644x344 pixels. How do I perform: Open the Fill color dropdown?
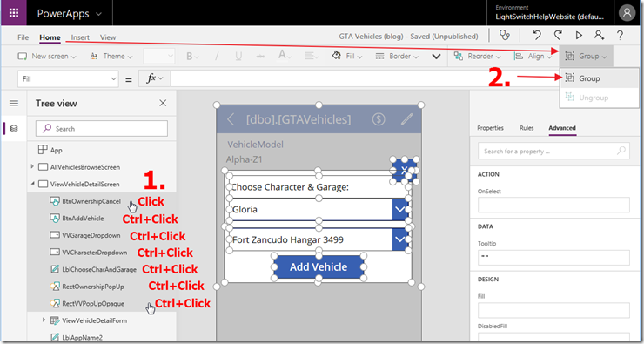[347, 57]
